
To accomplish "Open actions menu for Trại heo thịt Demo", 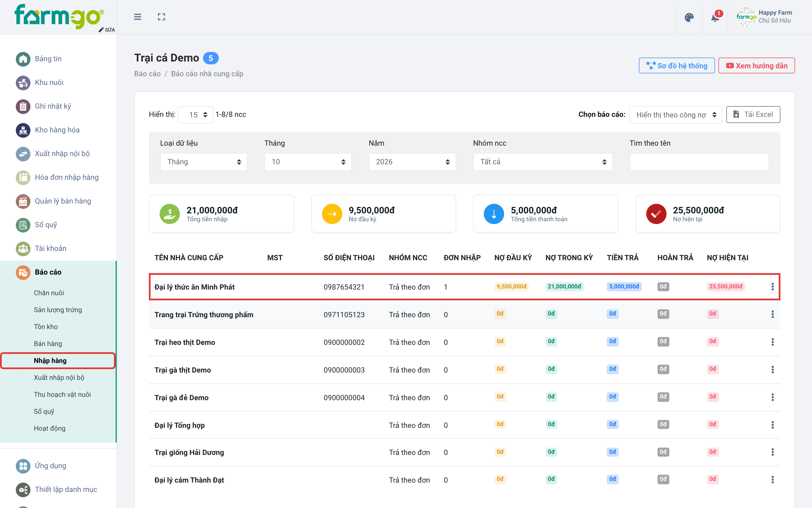I will tap(773, 342).
